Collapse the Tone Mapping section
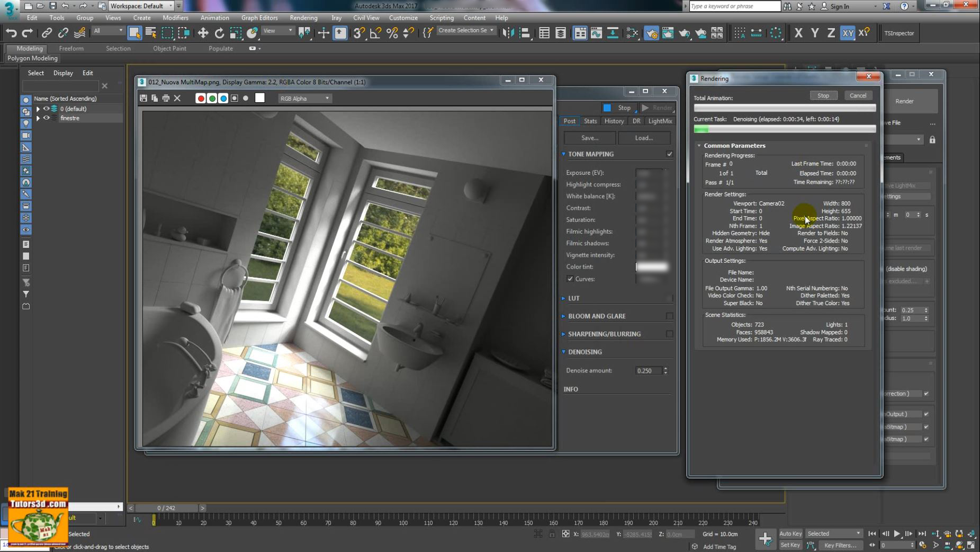Screen dimensions: 980x552 pos(564,154)
